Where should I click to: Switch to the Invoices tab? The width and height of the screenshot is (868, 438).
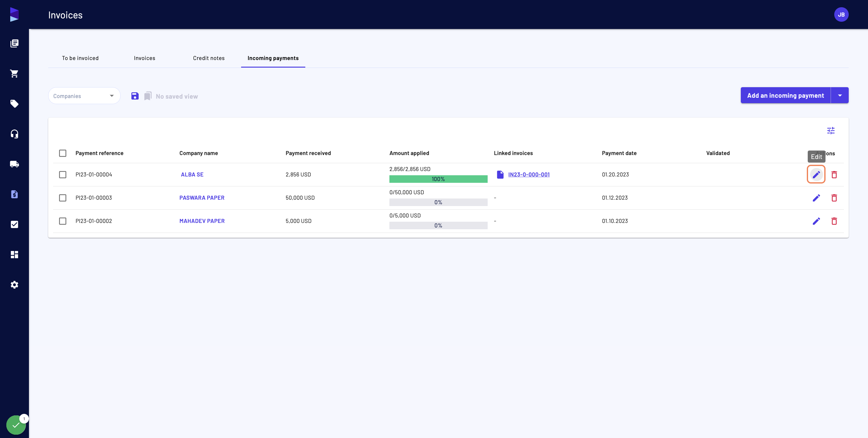point(145,58)
